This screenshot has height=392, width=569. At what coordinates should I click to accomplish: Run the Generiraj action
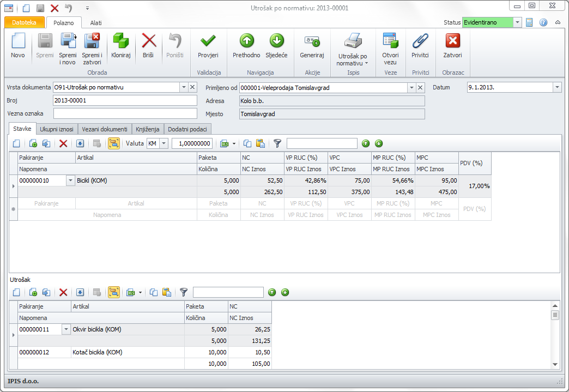[312, 46]
